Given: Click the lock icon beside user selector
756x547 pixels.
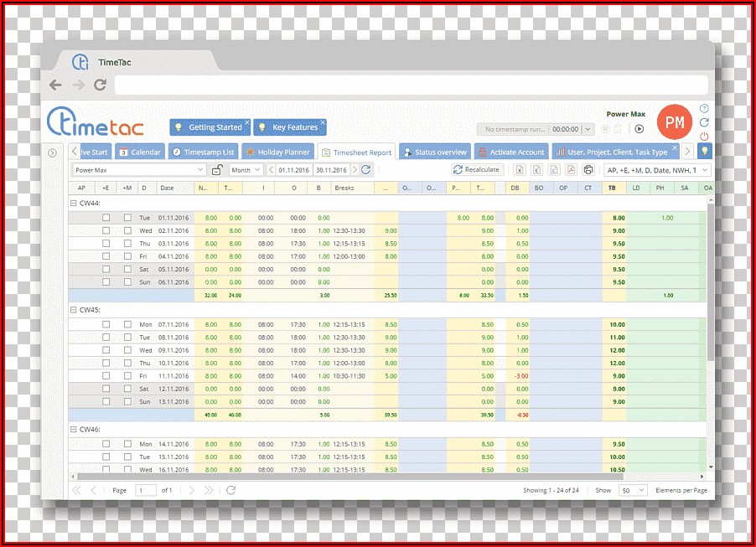Looking at the screenshot, I should point(217,170).
